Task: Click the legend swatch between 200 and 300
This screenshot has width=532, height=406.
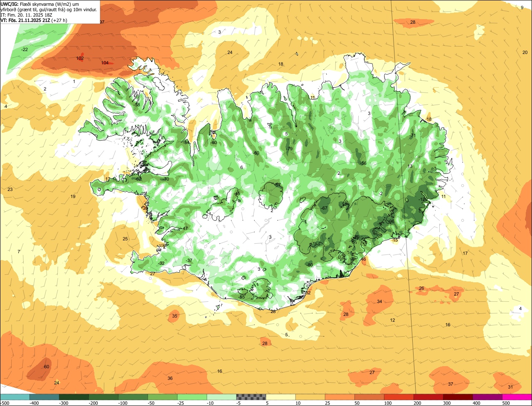Action: (x=429, y=397)
